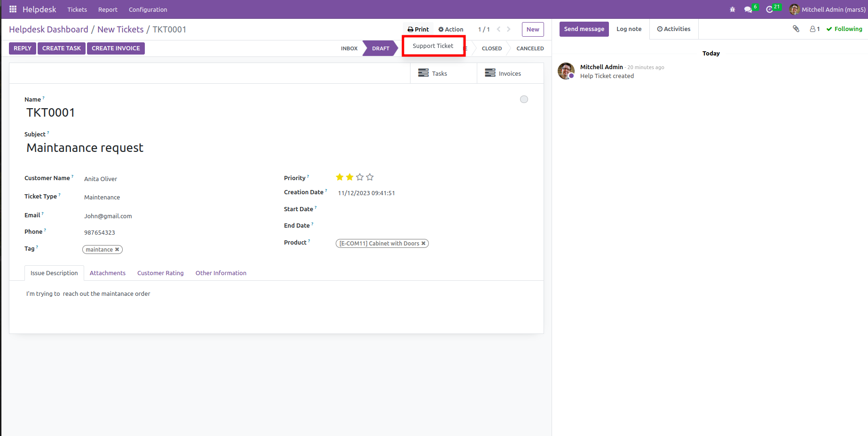Open the Report menu

pos(108,9)
